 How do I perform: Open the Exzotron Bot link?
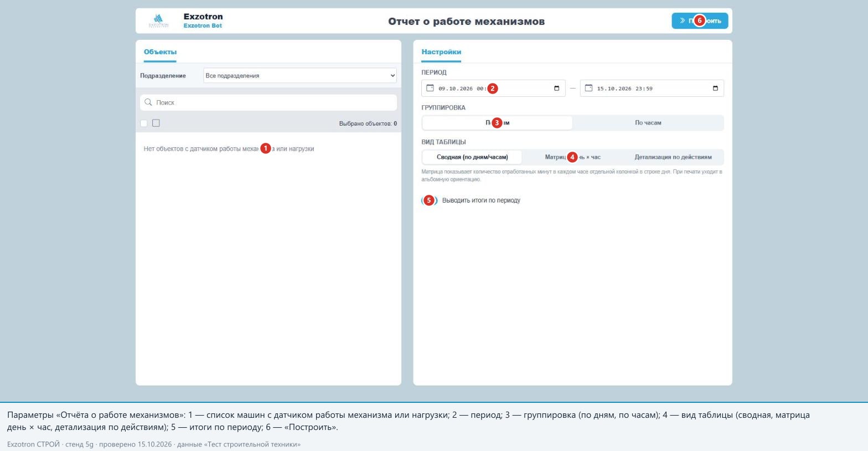[203, 26]
